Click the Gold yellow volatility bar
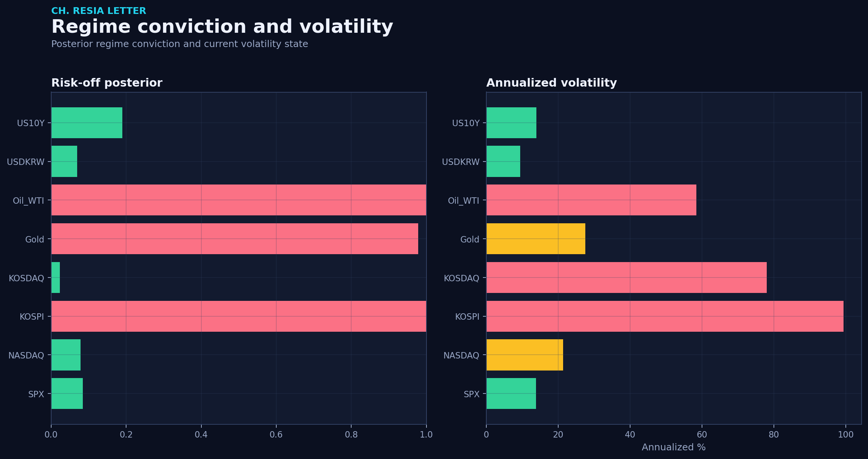Image resolution: width=868 pixels, height=459 pixels. click(536, 239)
